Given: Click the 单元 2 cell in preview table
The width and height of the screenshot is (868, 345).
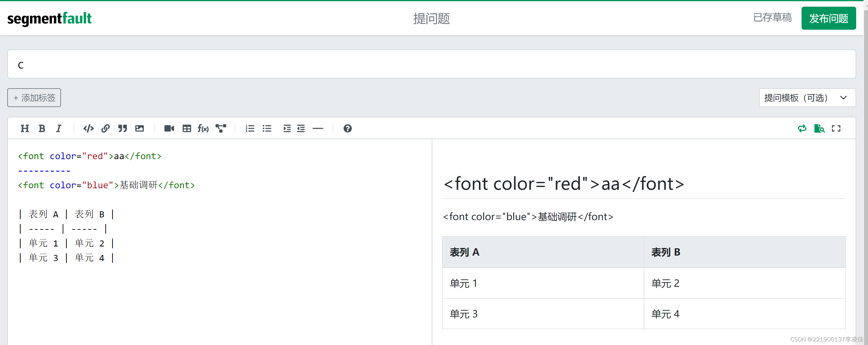Looking at the screenshot, I should pos(745,283).
